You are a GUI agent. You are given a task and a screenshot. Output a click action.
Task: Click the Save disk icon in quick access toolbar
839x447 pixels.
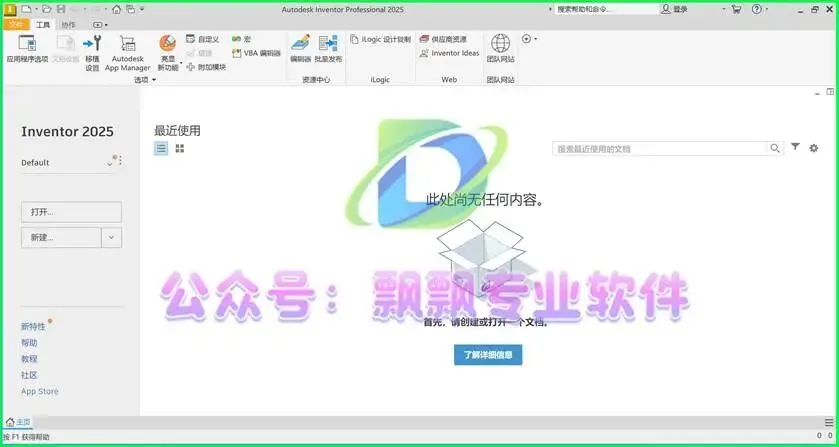61,9
